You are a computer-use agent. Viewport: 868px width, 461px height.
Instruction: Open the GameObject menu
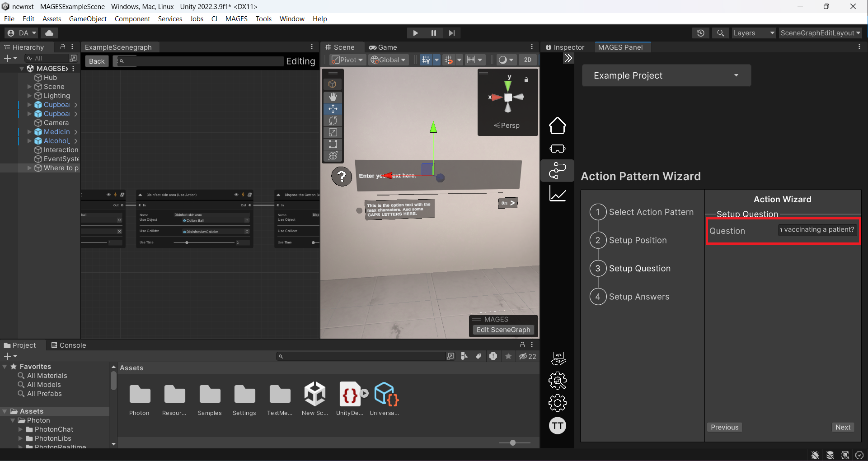(88, 19)
